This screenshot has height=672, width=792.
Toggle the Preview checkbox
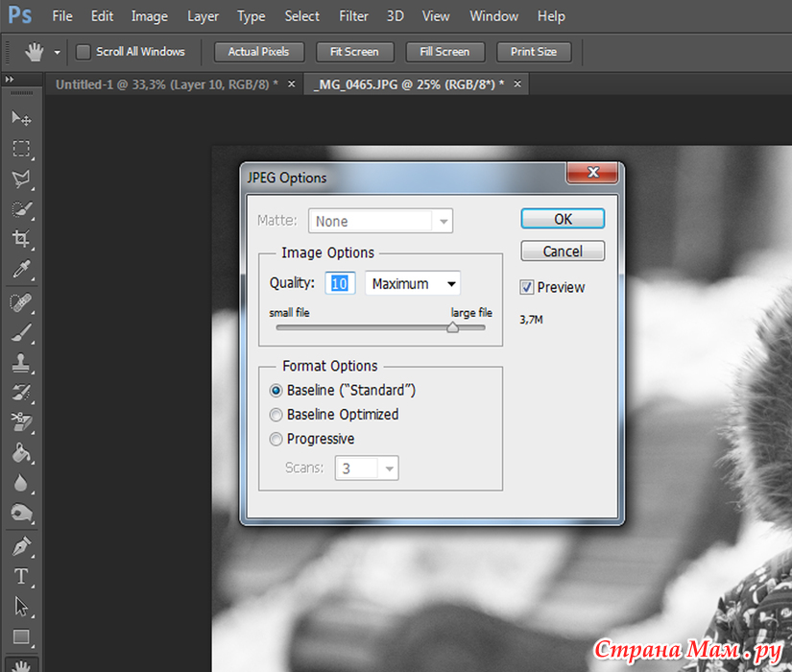click(526, 287)
